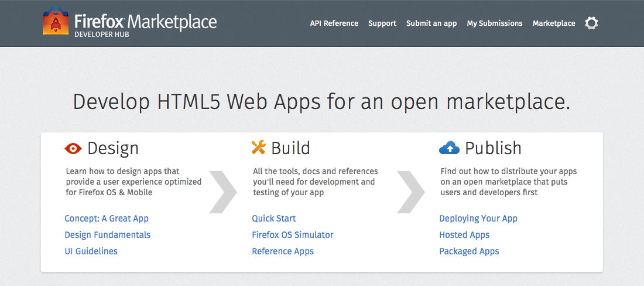644x286 pixels.
Task: Click the Firefox Marketplace rocket logo icon
Action: (56, 21)
